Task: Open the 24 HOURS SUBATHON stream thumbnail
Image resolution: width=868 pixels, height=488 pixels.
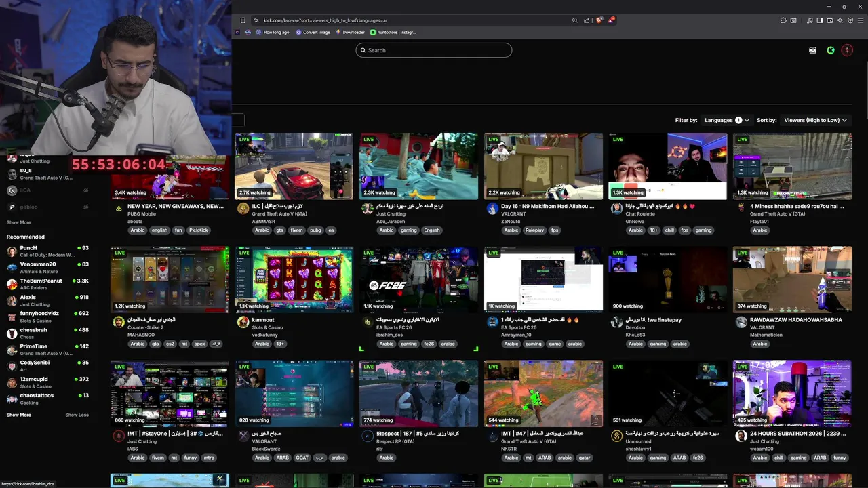Action: point(792,394)
